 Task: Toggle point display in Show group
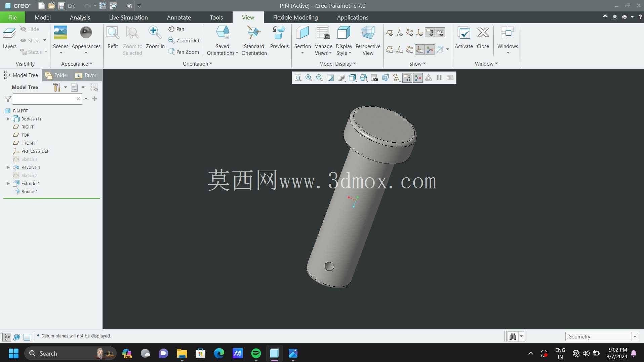tap(410, 33)
